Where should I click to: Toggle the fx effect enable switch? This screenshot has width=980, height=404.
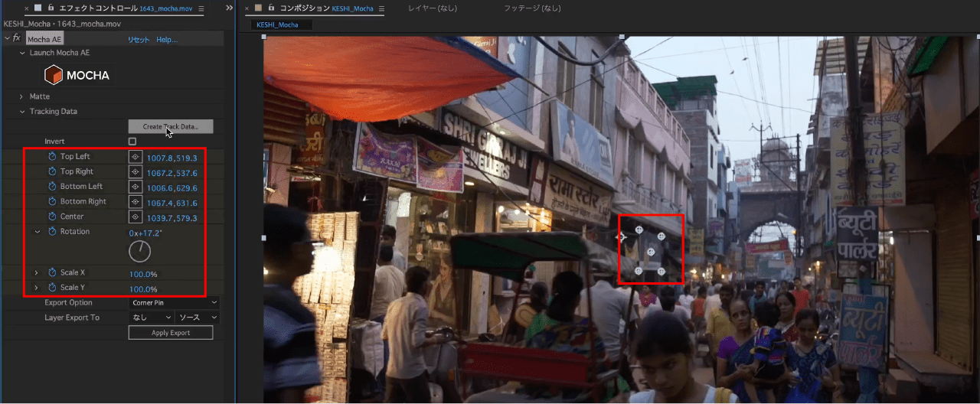(16, 38)
